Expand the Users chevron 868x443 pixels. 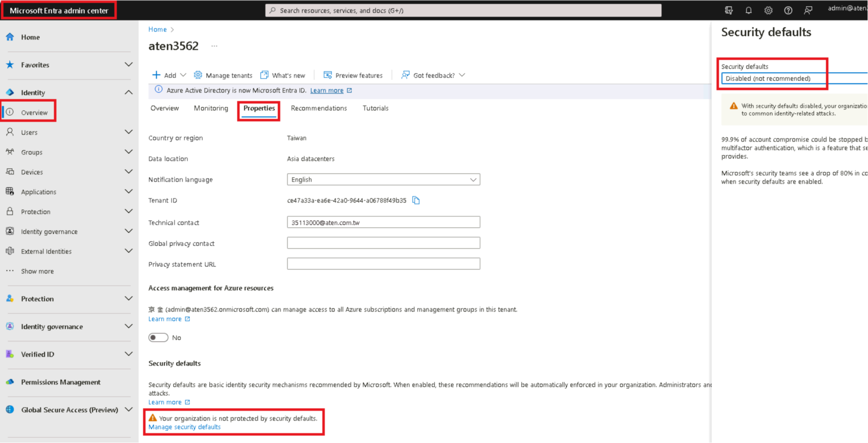click(x=128, y=132)
